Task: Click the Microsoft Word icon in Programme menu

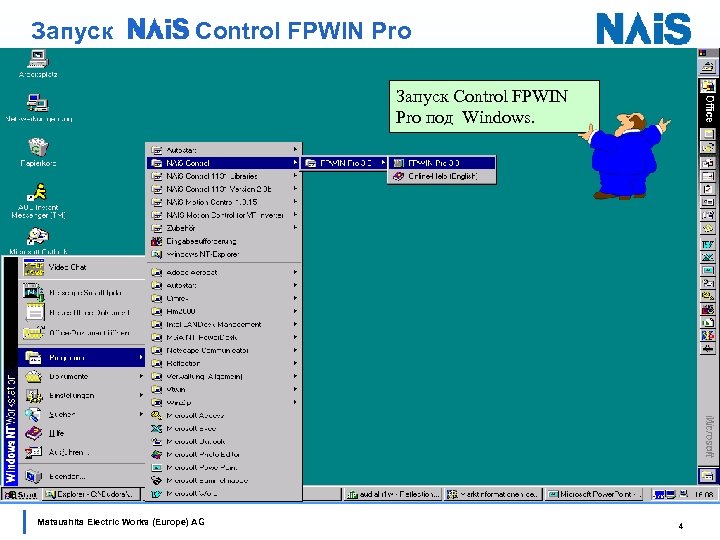Action: (157, 494)
